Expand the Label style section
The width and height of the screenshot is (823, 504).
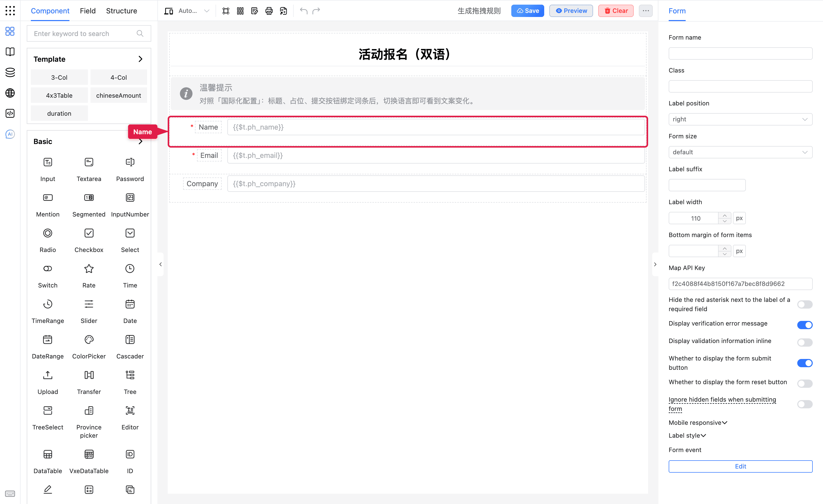(687, 435)
